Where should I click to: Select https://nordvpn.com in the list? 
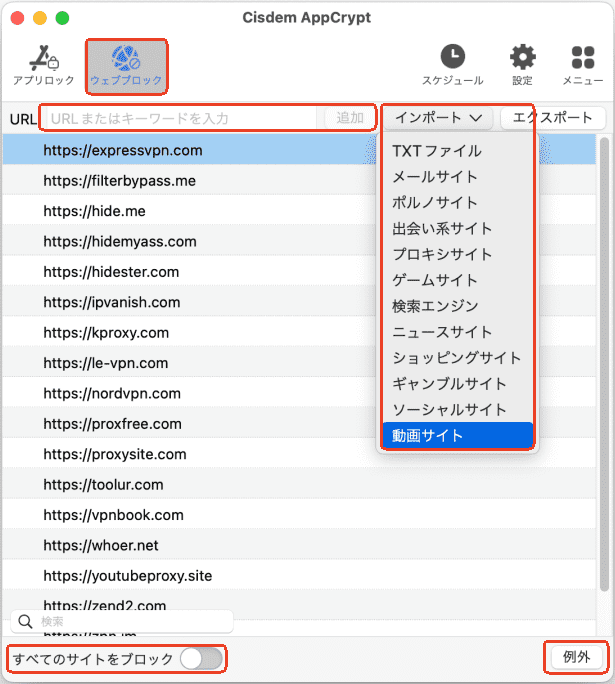pos(112,394)
